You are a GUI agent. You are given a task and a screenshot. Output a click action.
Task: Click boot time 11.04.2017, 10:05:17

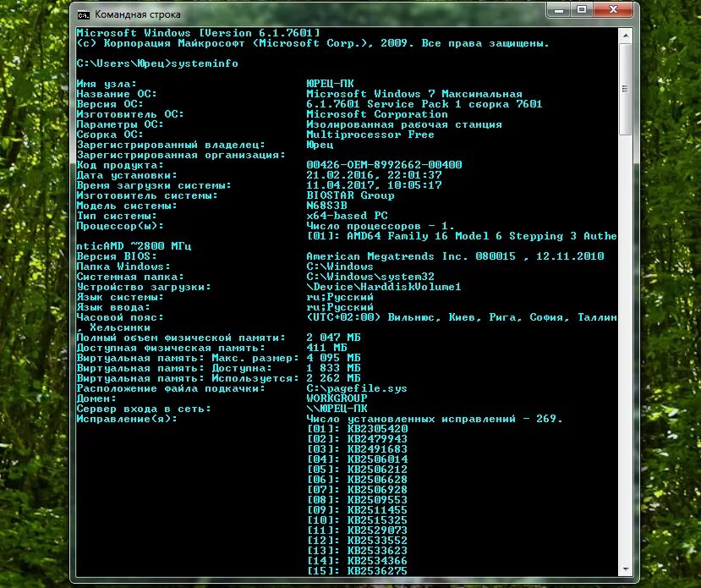point(374,185)
